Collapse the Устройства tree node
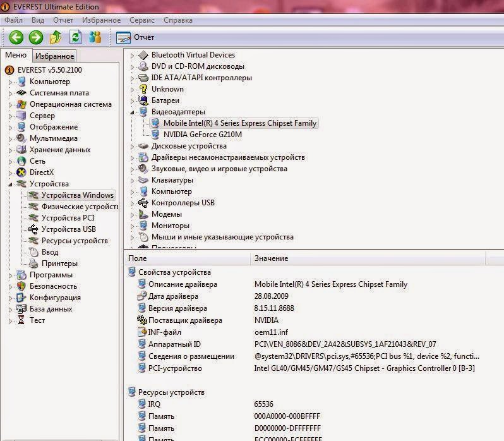Screen dimensions: 504x441 pyautogui.click(x=10, y=184)
